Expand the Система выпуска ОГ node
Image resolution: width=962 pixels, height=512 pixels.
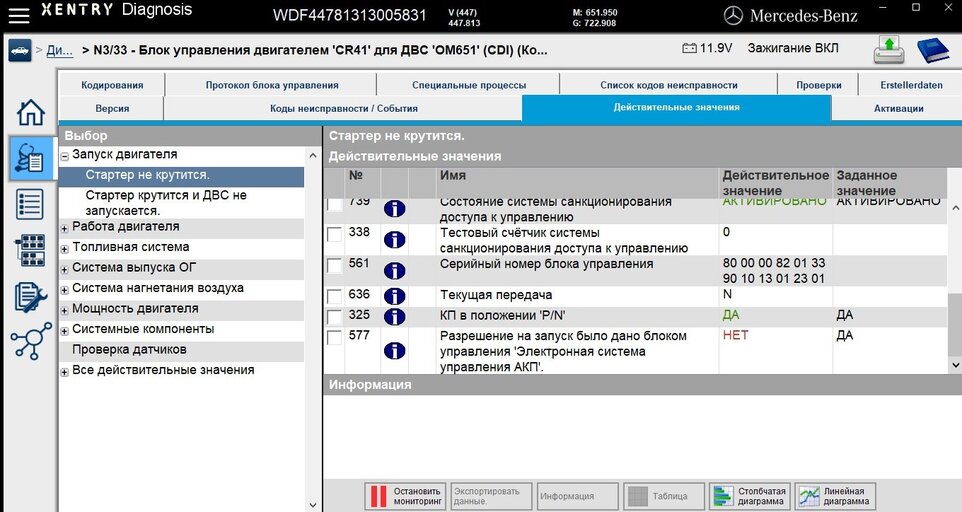64,269
